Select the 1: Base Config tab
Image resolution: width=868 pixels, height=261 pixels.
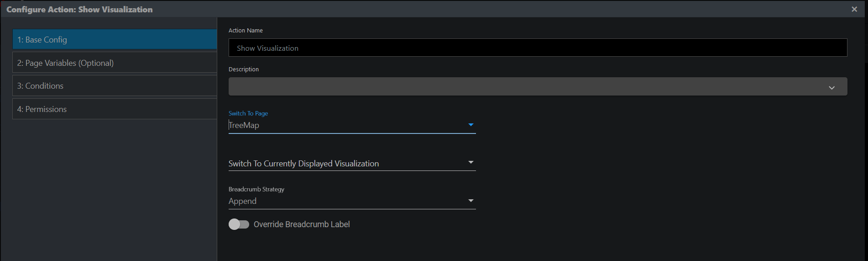pos(114,40)
